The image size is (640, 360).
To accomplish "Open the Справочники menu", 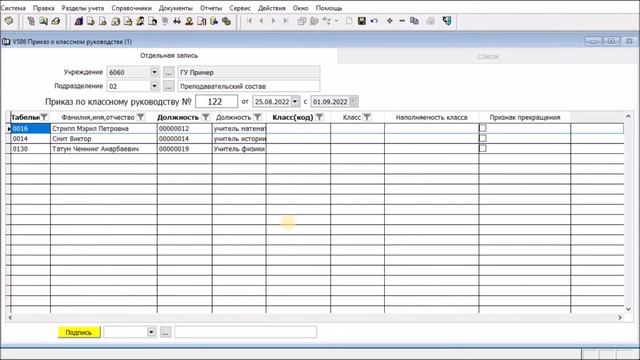I will pyautogui.click(x=131, y=8).
